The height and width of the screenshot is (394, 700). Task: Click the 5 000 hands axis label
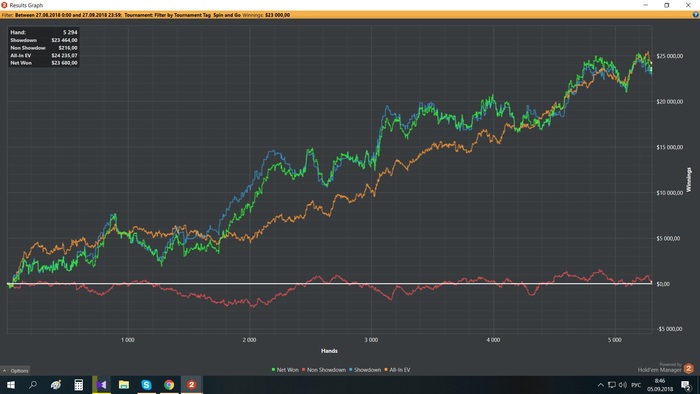click(615, 340)
